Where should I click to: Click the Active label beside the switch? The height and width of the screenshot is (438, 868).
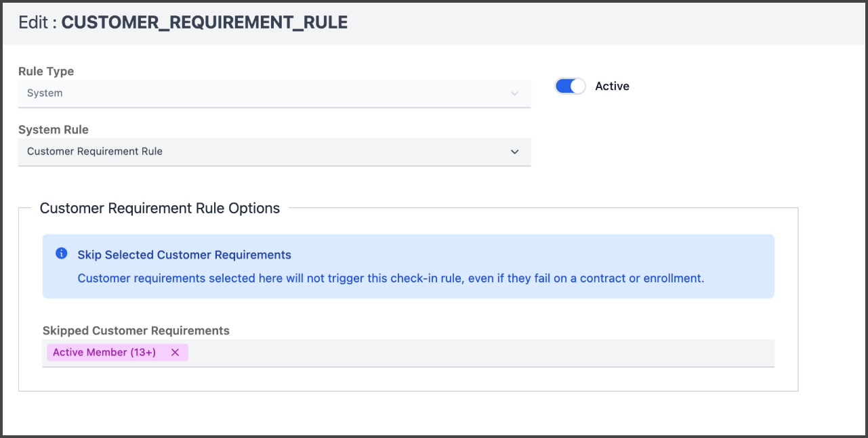(x=612, y=87)
